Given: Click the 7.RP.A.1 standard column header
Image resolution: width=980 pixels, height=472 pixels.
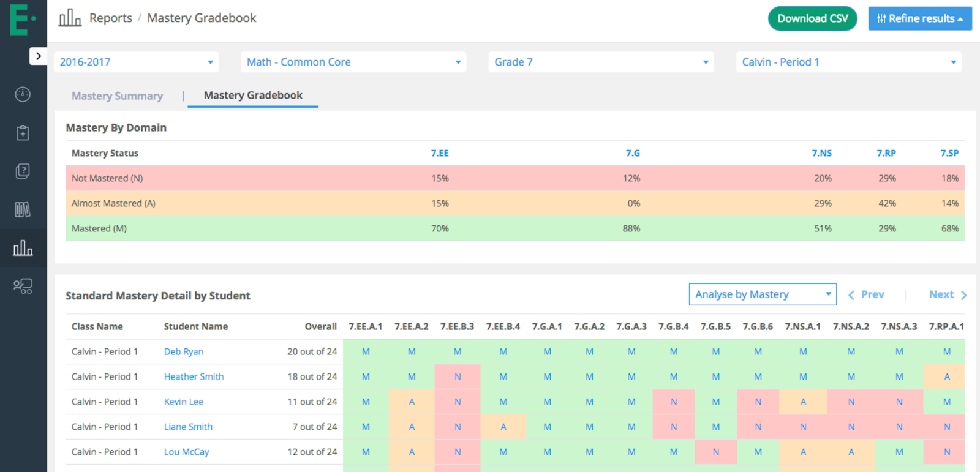Looking at the screenshot, I should pyautogui.click(x=946, y=326).
